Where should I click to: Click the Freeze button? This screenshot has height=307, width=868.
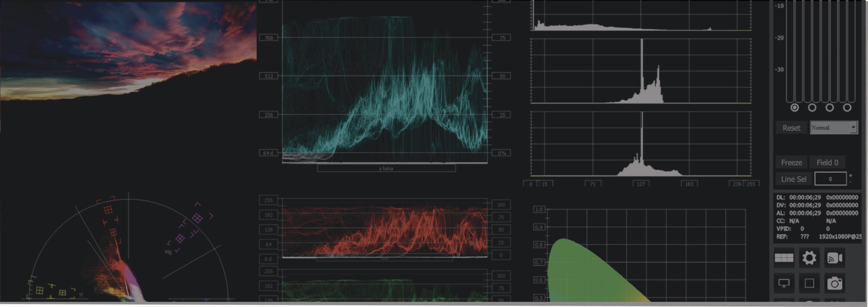click(792, 162)
